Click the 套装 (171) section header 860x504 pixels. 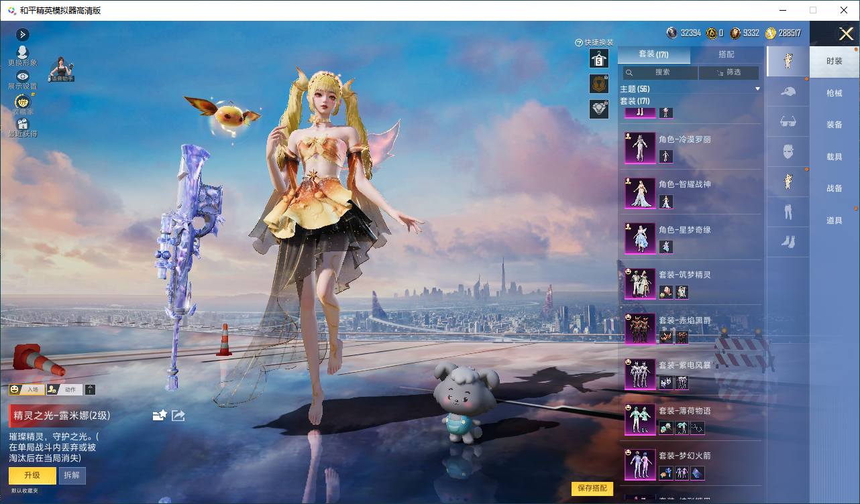[635, 101]
